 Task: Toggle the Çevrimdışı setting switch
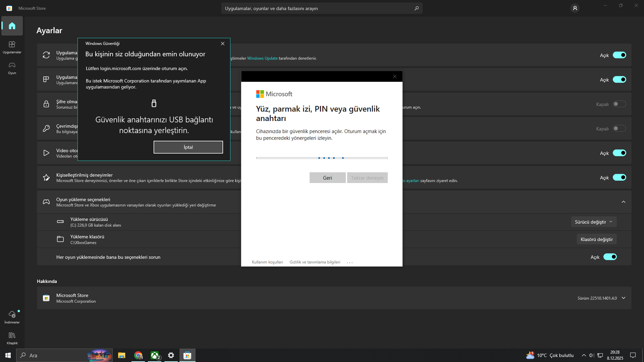[620, 128]
